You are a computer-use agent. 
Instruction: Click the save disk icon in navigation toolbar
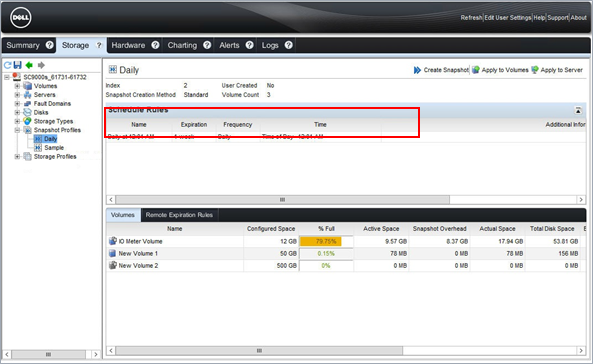pyautogui.click(x=18, y=65)
